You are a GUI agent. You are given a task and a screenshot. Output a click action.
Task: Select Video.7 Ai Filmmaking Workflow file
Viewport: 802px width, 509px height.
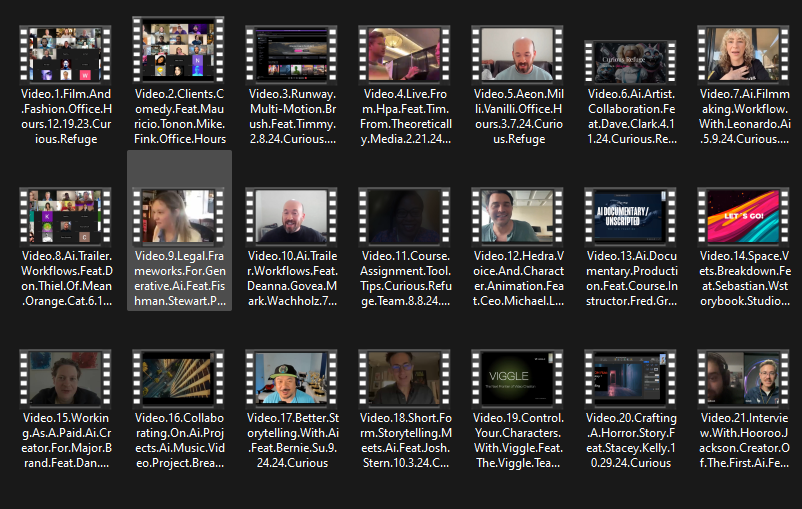coord(745,54)
